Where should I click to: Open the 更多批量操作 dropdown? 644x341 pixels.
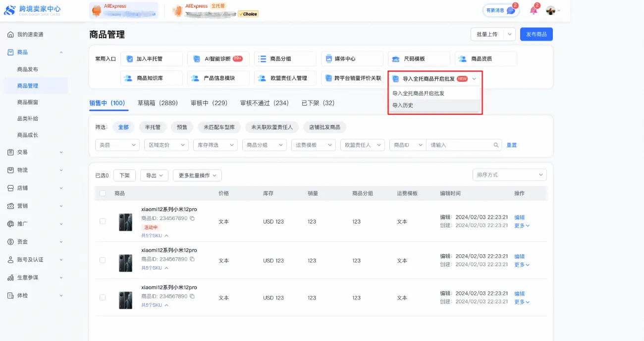coord(197,175)
